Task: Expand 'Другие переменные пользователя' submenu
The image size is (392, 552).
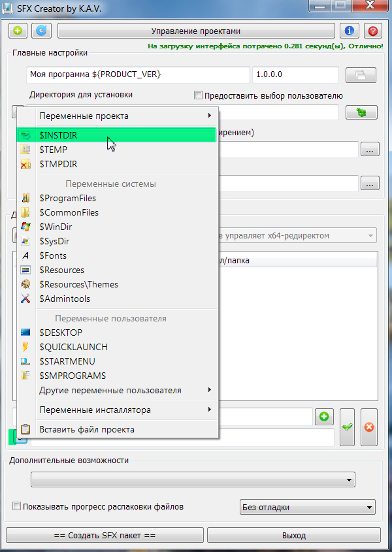Action: (118, 390)
